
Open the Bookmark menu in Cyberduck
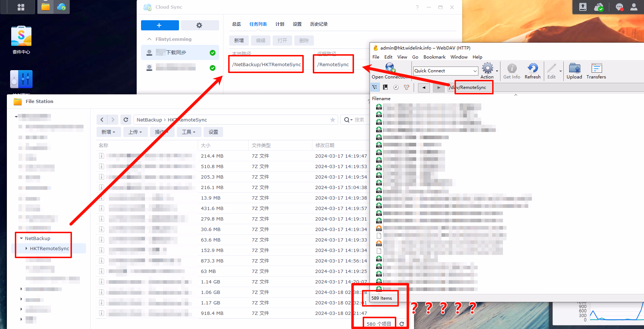[x=434, y=57]
